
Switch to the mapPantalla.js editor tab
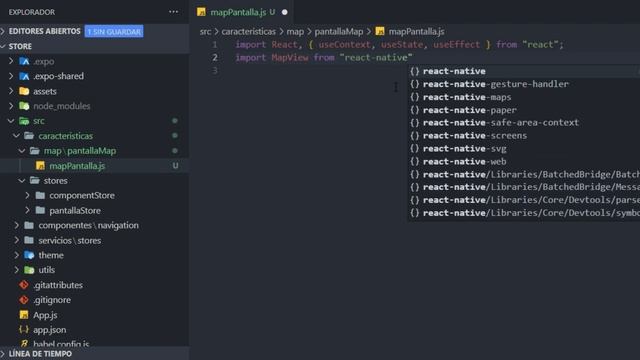point(241,12)
